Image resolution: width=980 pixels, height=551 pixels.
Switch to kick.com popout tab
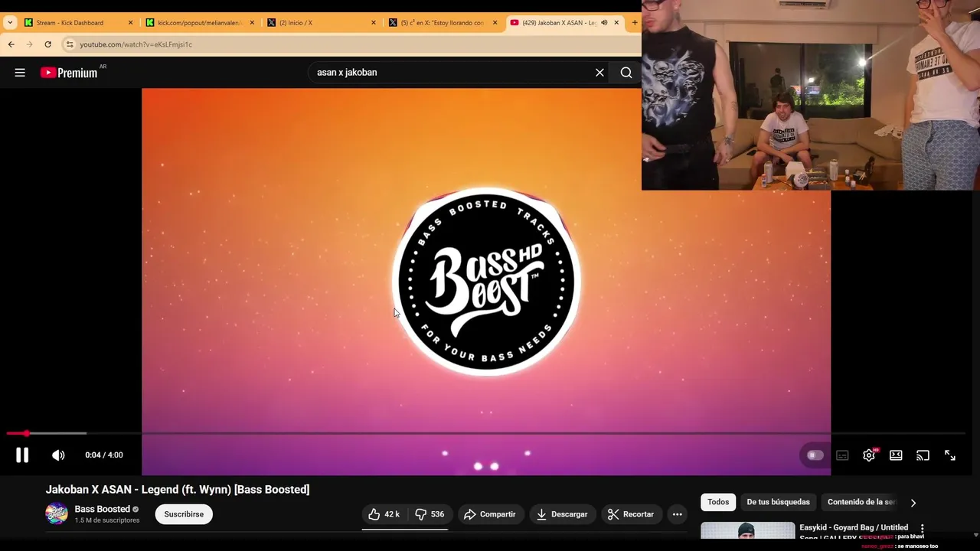pyautogui.click(x=200, y=23)
